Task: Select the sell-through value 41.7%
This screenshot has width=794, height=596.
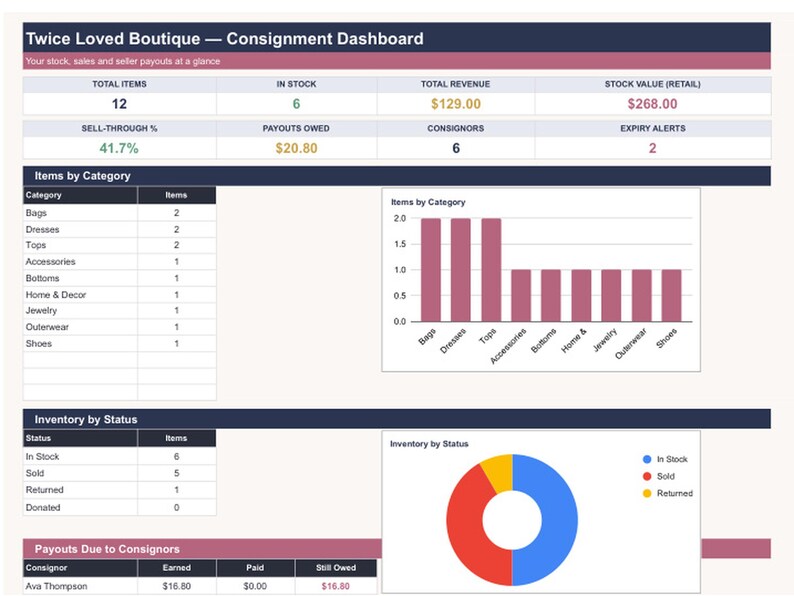Action: click(119, 148)
